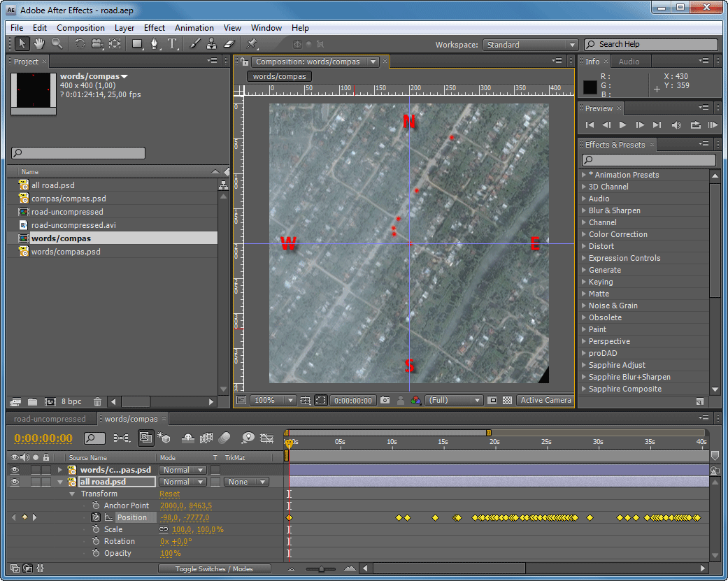
Task: Take a snapshot with camera icon
Action: coord(385,401)
